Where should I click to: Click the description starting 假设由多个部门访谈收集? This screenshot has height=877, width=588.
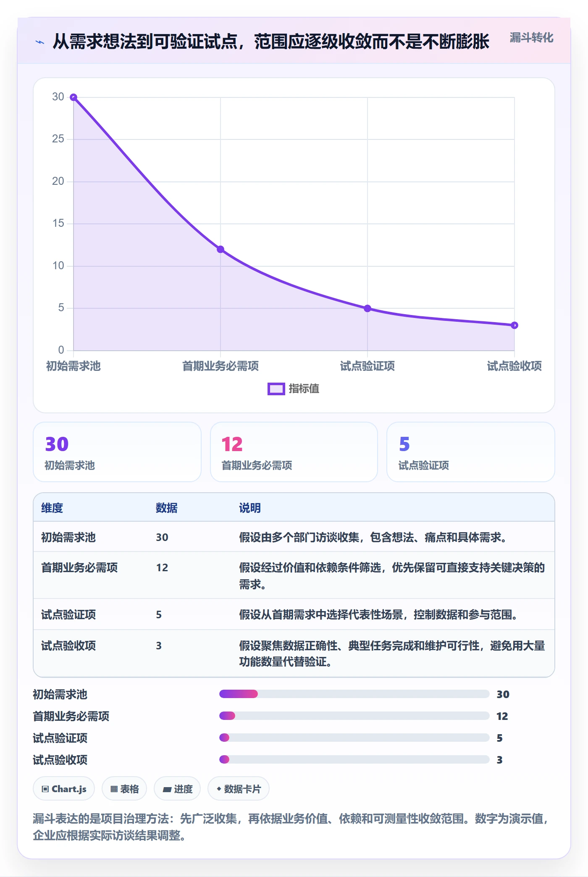[374, 537]
